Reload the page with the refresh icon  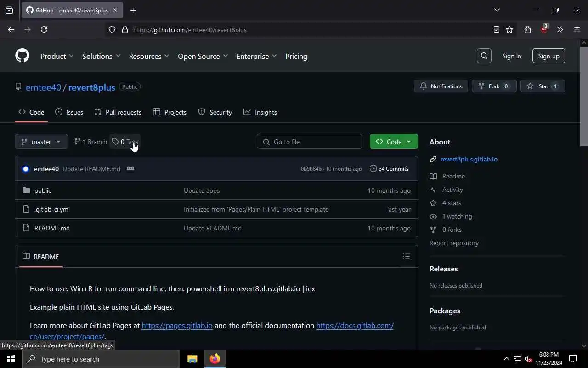(44, 29)
